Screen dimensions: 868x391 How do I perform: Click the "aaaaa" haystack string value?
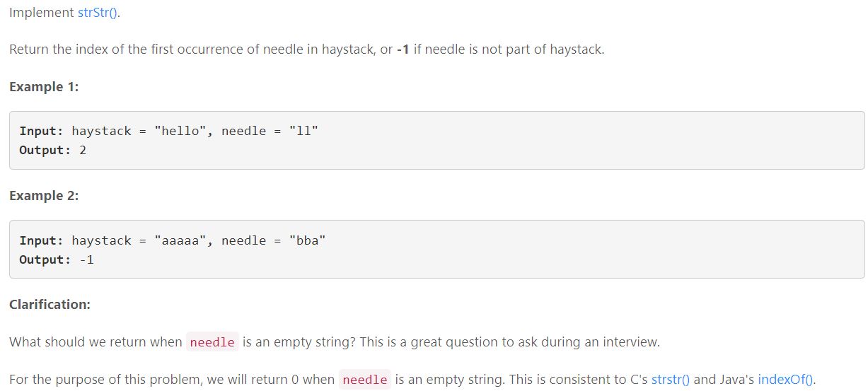tap(180, 240)
